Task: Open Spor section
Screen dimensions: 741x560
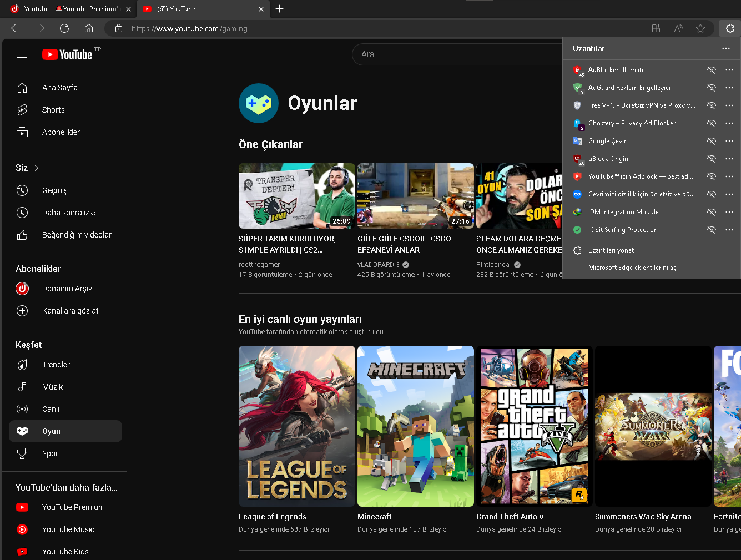Action: pyautogui.click(x=65, y=453)
